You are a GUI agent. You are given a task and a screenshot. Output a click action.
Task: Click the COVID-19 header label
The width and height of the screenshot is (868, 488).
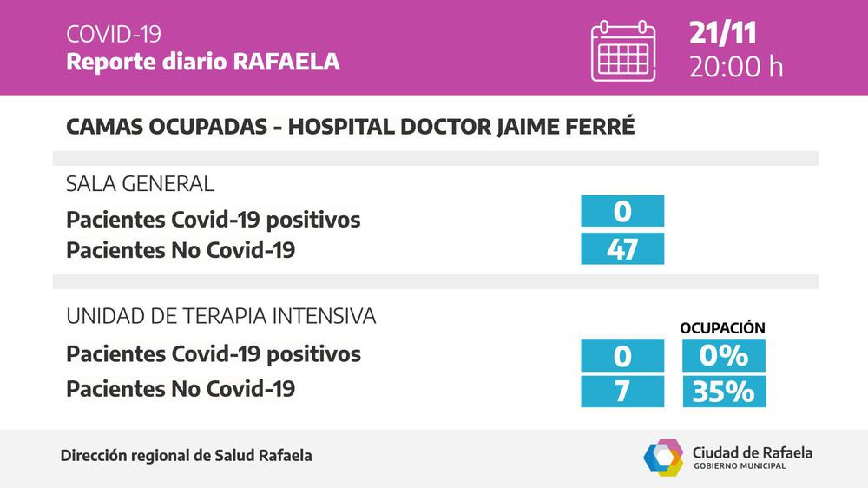click(114, 34)
